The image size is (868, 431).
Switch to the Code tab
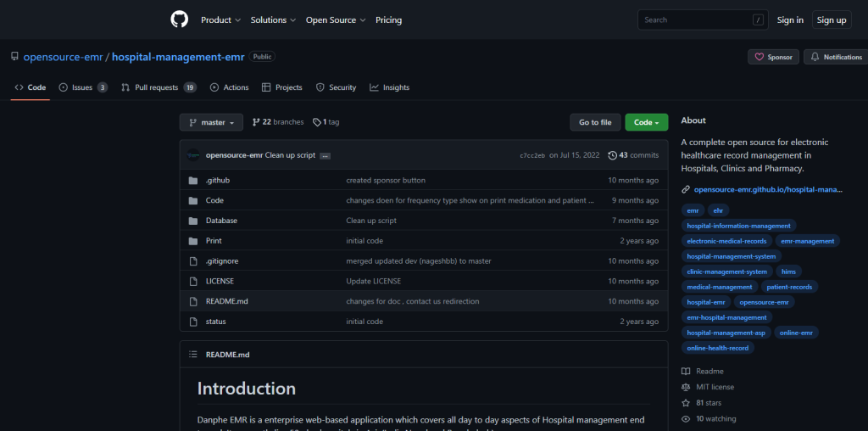pyautogui.click(x=31, y=87)
